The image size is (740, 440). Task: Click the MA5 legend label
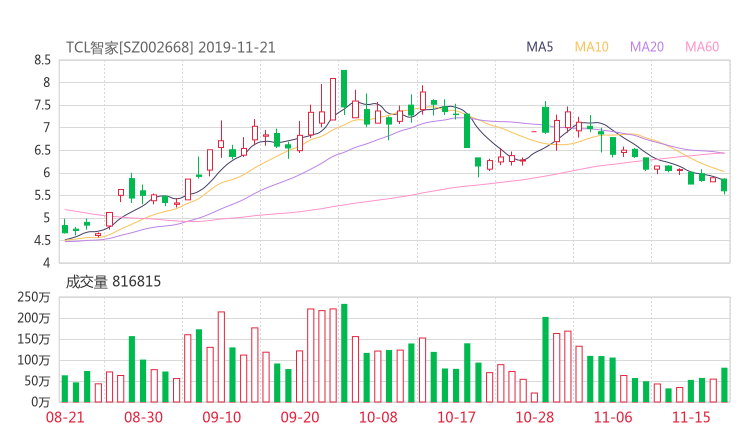(539, 47)
